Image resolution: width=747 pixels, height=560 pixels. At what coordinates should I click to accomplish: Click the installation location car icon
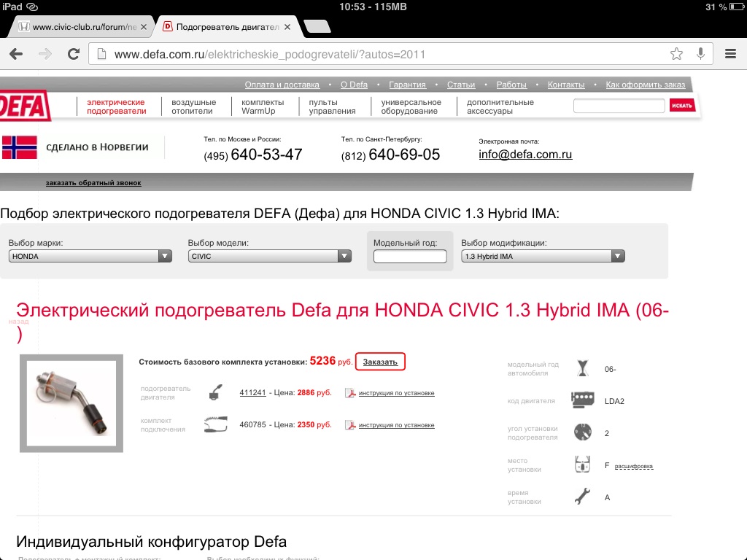(583, 464)
